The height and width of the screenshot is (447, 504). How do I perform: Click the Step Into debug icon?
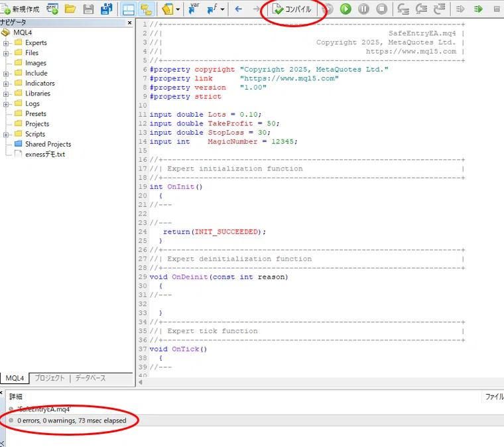(x=403, y=9)
